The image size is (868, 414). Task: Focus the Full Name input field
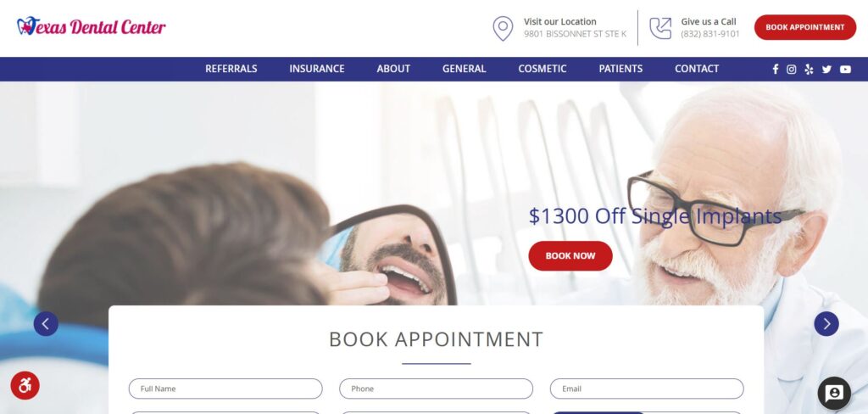(225, 389)
